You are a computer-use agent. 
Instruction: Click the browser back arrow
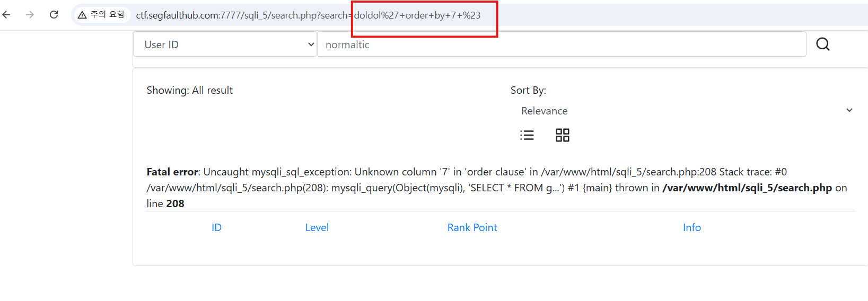7,15
